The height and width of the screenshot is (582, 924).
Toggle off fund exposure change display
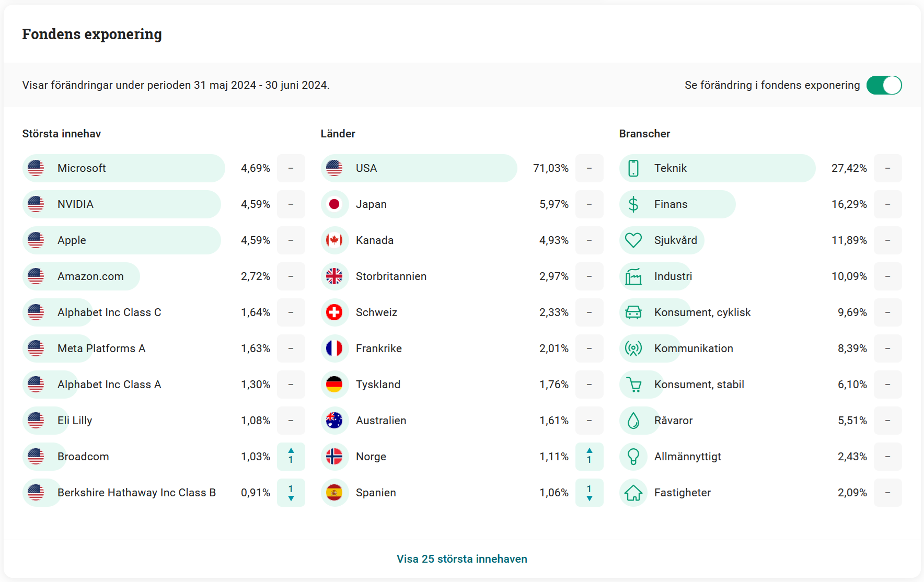[x=884, y=85]
